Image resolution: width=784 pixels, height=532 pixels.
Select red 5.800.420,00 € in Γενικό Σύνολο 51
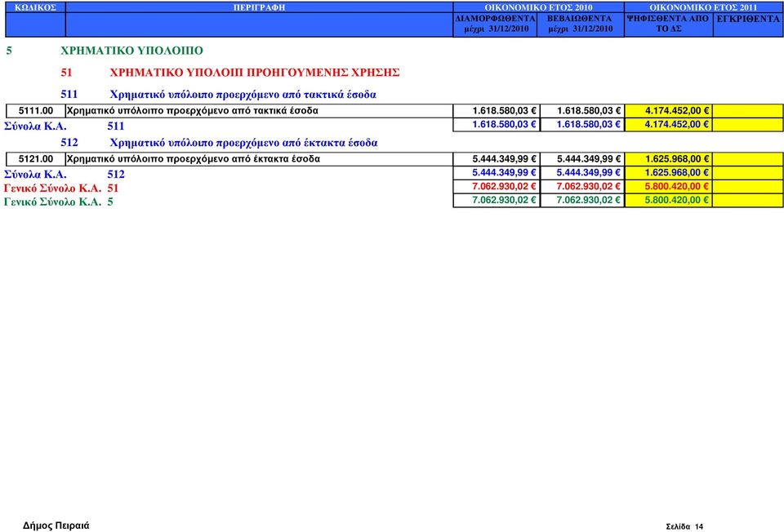pyautogui.click(x=669, y=187)
